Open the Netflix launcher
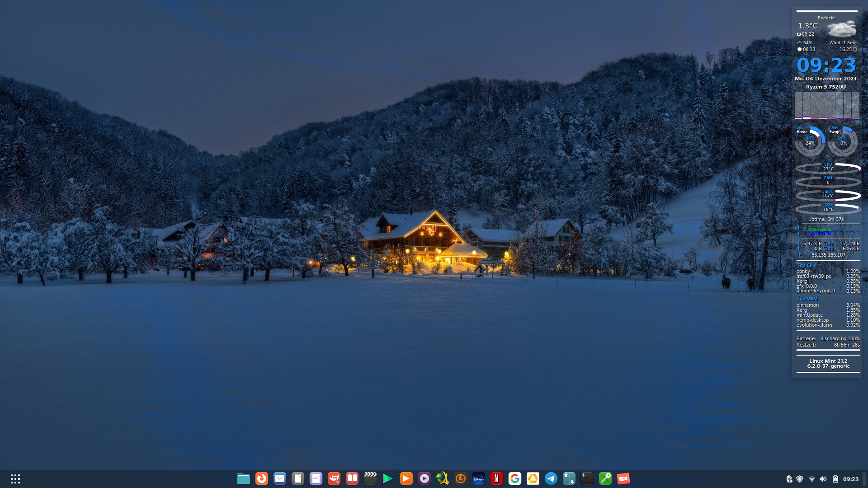 pos(497,479)
